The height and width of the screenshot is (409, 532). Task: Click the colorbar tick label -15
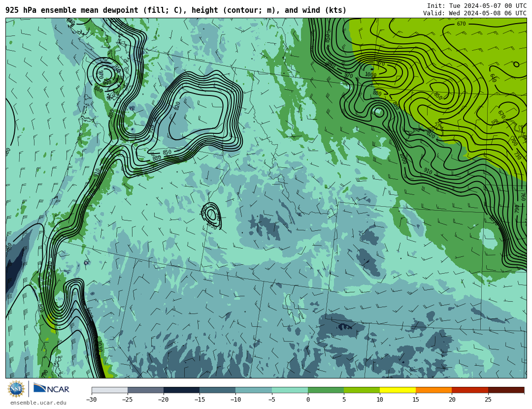point(199,400)
